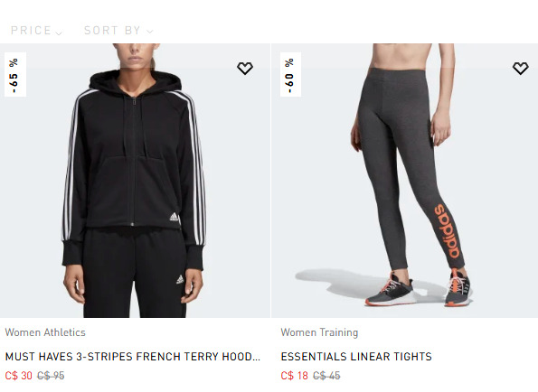Expand the SORT BY dropdown

[x=118, y=31]
